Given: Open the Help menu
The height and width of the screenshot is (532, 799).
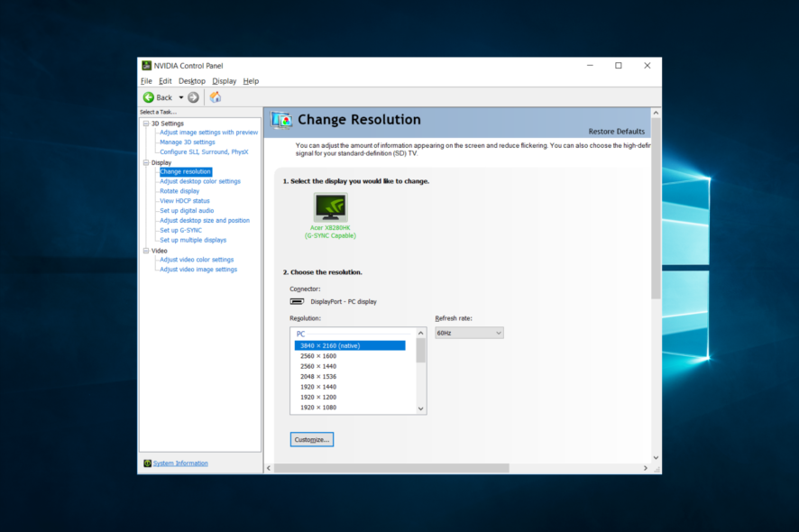Looking at the screenshot, I should [251, 81].
